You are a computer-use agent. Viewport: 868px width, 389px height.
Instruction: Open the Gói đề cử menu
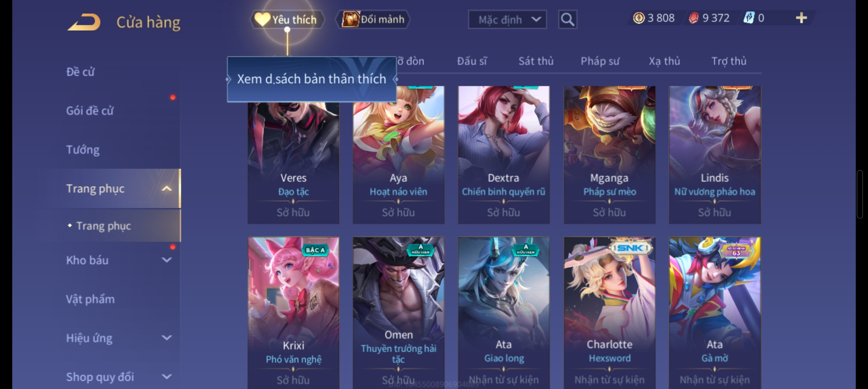(x=90, y=111)
